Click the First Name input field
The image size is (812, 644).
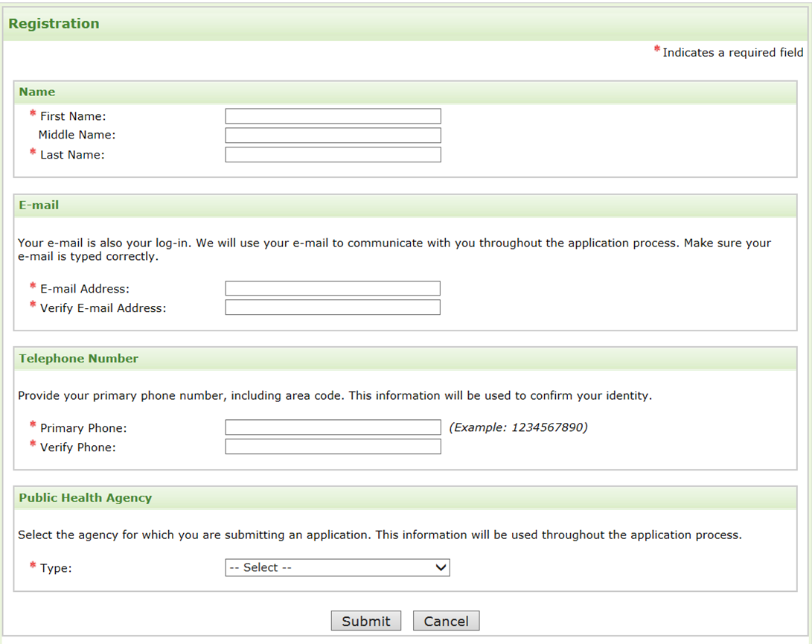(x=333, y=116)
